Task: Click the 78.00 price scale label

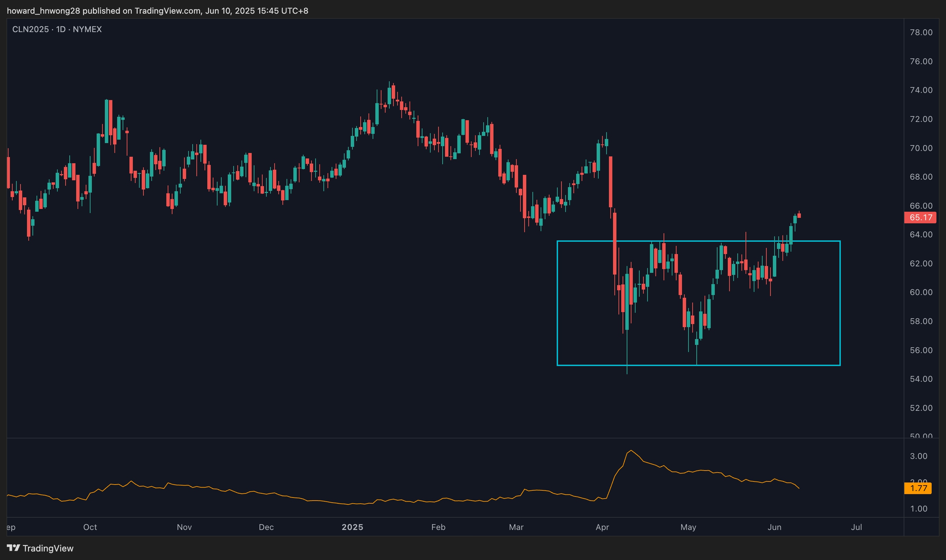Action: click(921, 32)
